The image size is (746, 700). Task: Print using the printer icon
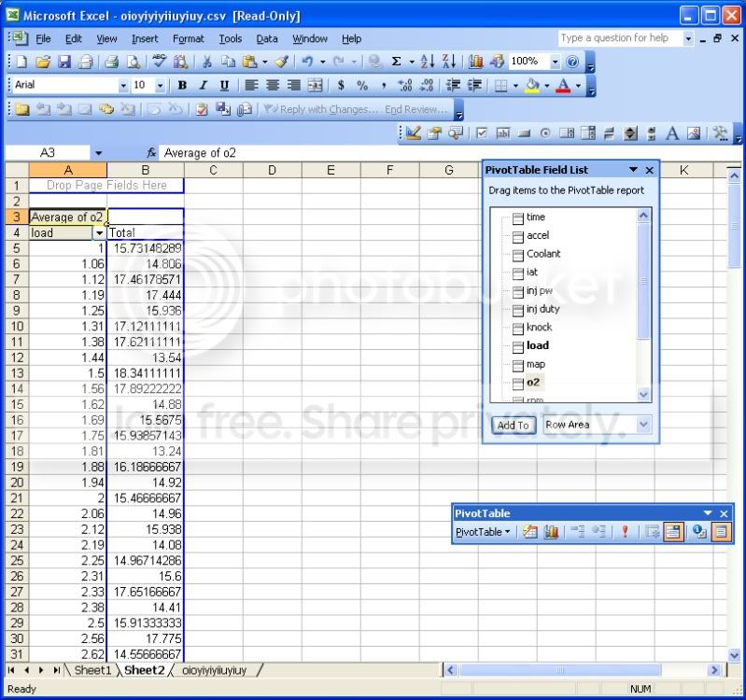click(111, 62)
